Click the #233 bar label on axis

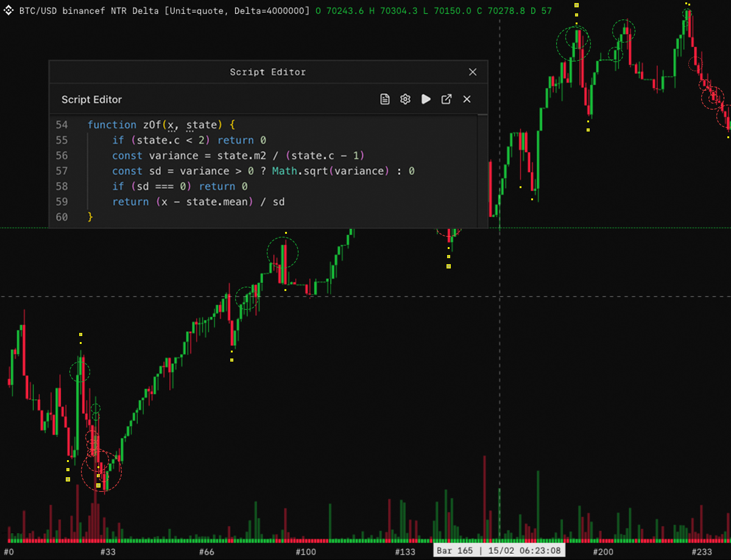(x=702, y=551)
